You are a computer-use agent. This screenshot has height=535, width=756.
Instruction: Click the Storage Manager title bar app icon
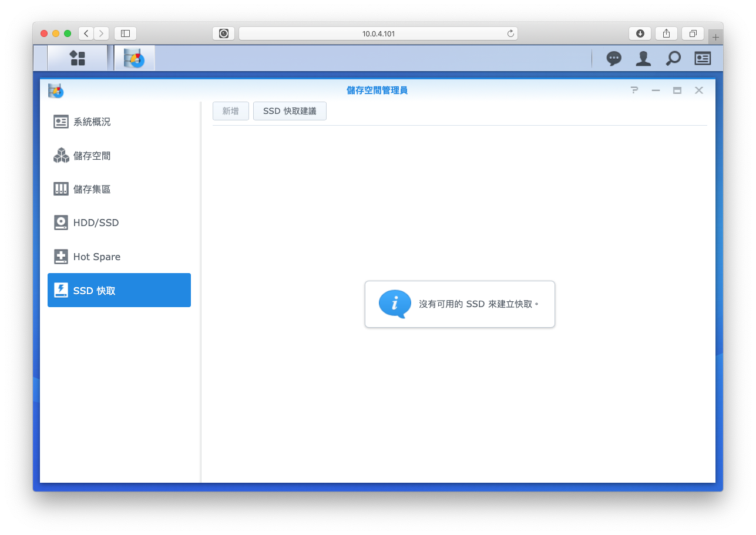[56, 90]
